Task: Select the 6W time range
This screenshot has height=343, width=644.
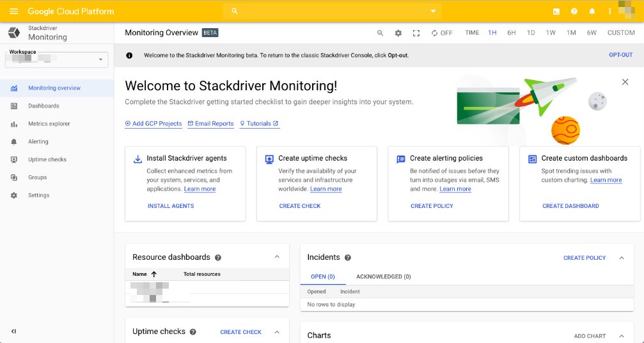Action: pos(592,33)
